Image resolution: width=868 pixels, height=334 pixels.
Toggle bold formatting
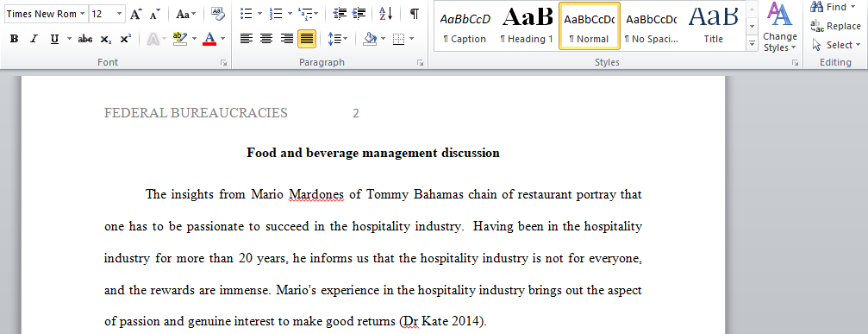pos(15,39)
